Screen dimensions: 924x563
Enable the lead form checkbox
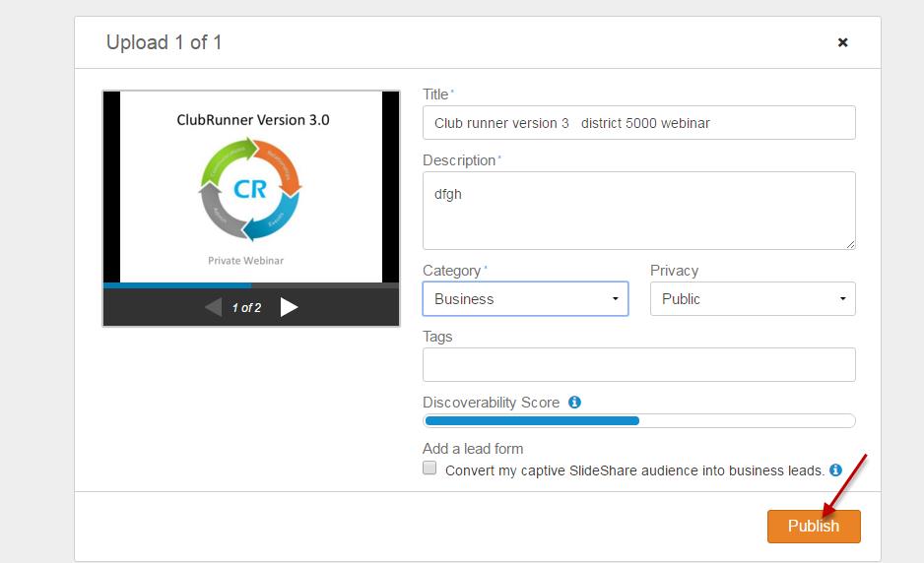click(429, 469)
